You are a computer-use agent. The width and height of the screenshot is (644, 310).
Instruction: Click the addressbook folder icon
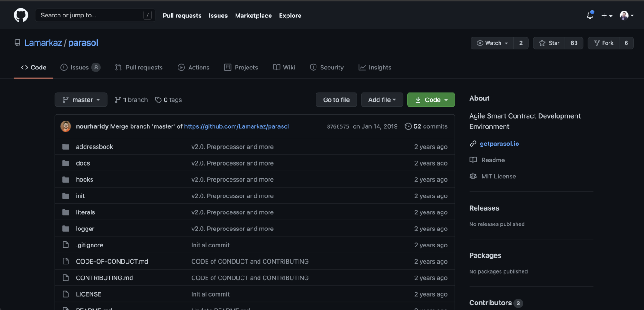pyautogui.click(x=66, y=147)
